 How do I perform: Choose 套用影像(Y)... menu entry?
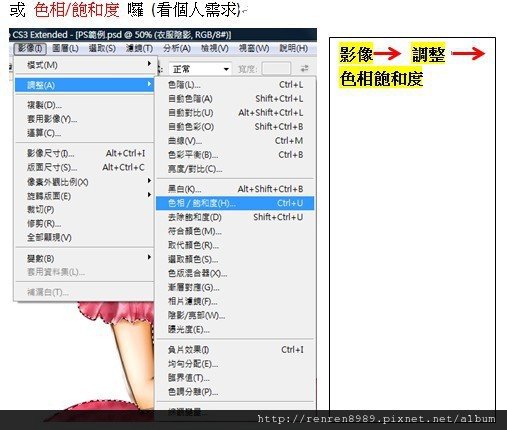[84, 119]
